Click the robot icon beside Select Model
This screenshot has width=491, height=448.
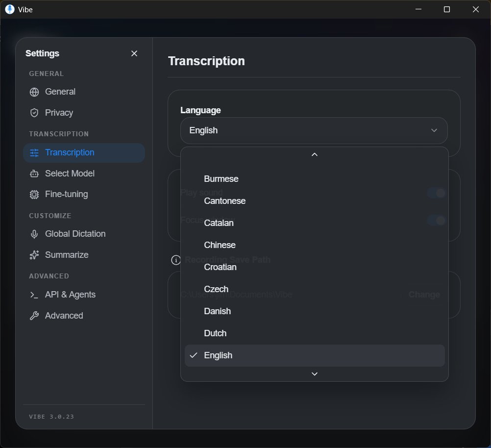click(34, 174)
